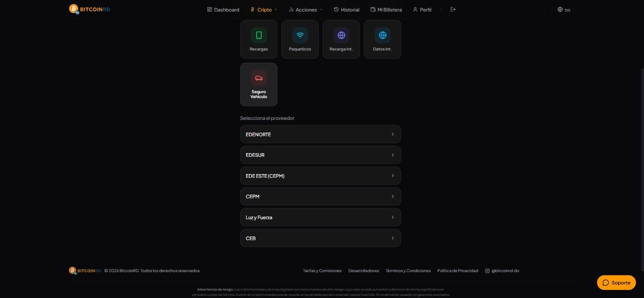The height and width of the screenshot is (298, 644).
Task: Select EDENORTE provider
Action: (320, 134)
